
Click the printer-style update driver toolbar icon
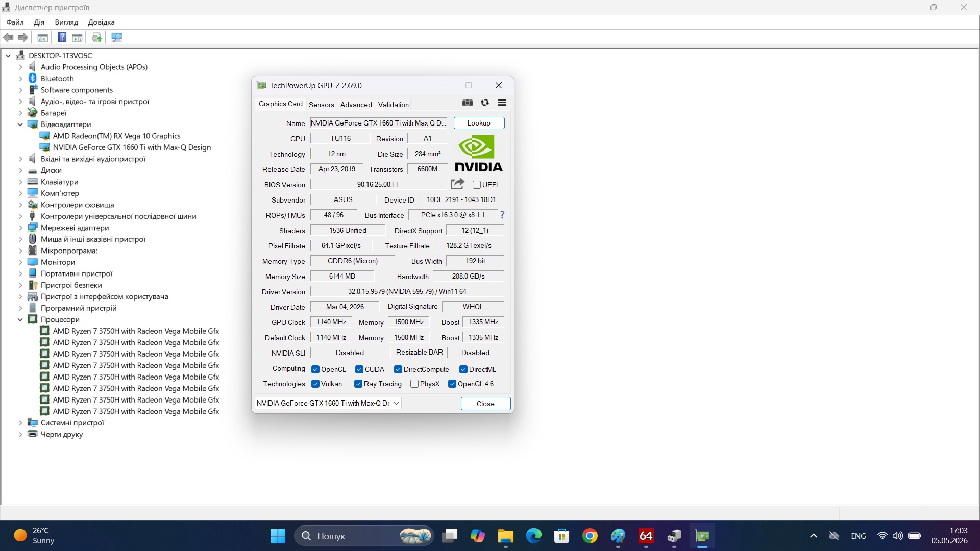96,37
